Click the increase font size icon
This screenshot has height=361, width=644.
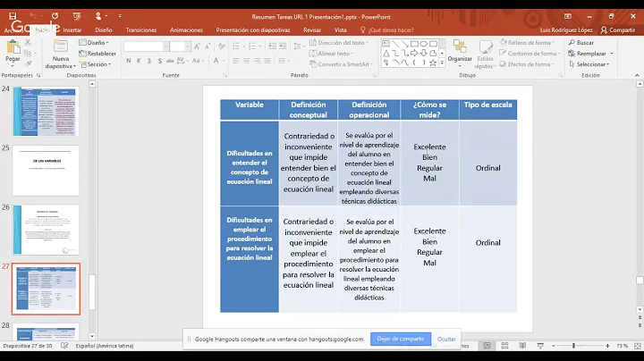point(197,46)
